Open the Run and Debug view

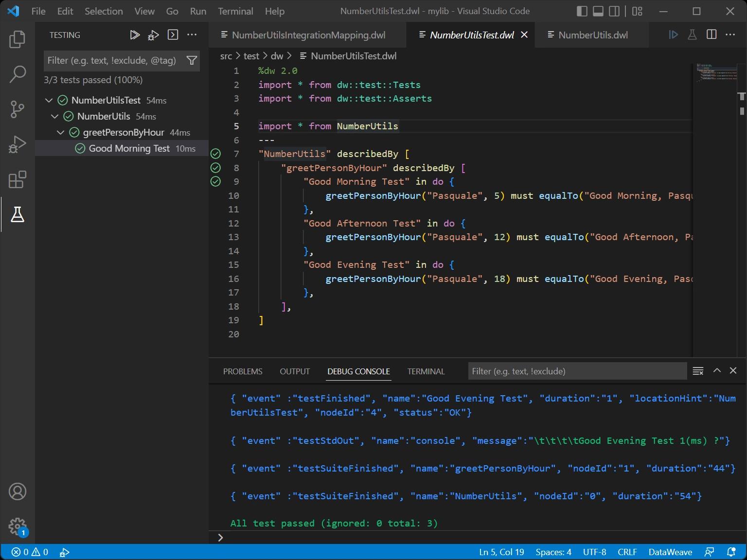[18, 144]
